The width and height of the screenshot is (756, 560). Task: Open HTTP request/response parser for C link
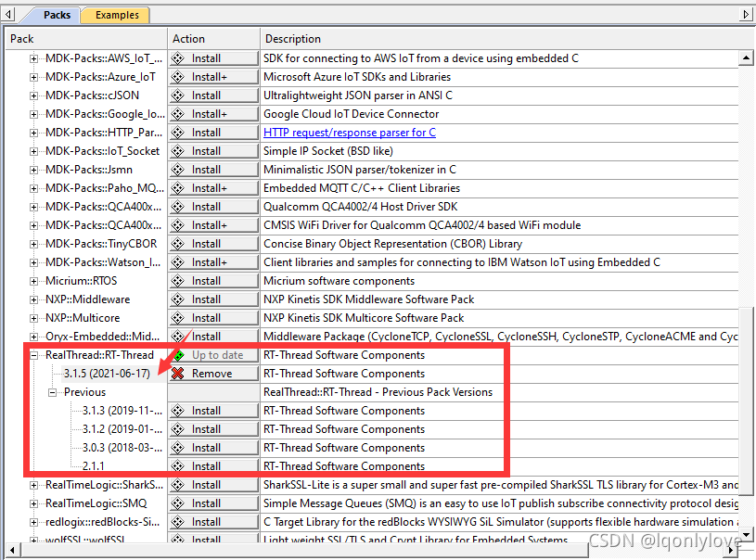pos(350,133)
